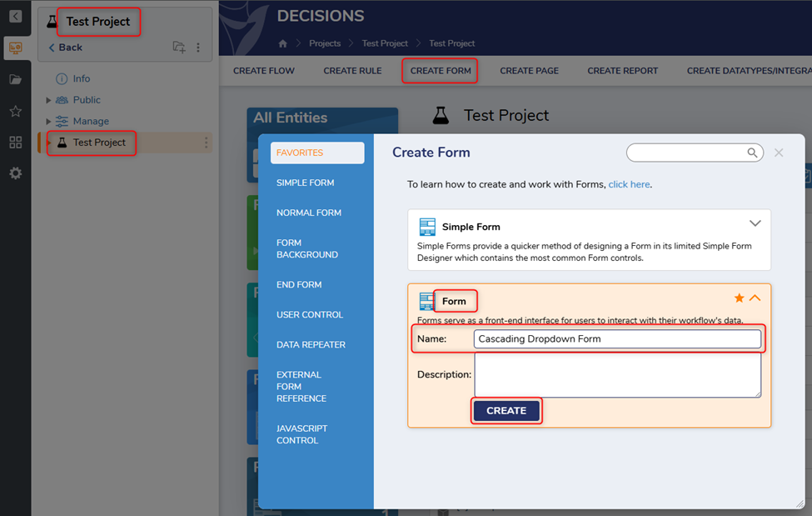Follow the 'click here' link
Image resolution: width=812 pixels, height=516 pixels.
[629, 184]
